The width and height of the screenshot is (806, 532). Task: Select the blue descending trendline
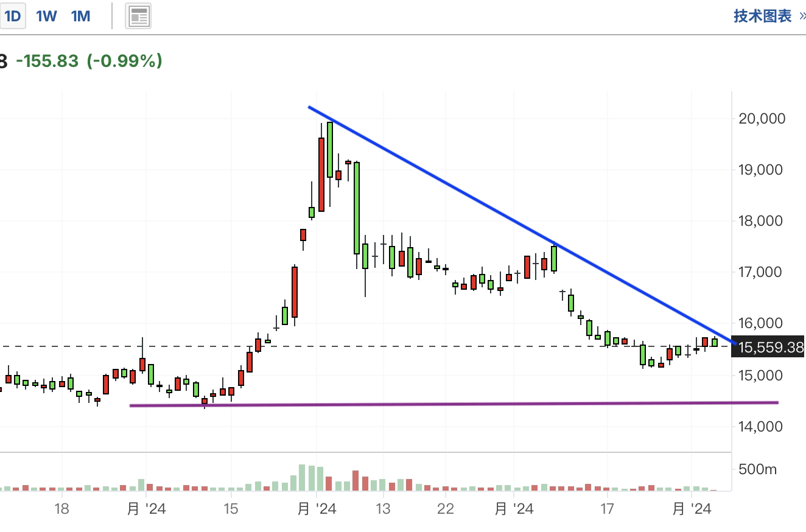click(x=522, y=225)
